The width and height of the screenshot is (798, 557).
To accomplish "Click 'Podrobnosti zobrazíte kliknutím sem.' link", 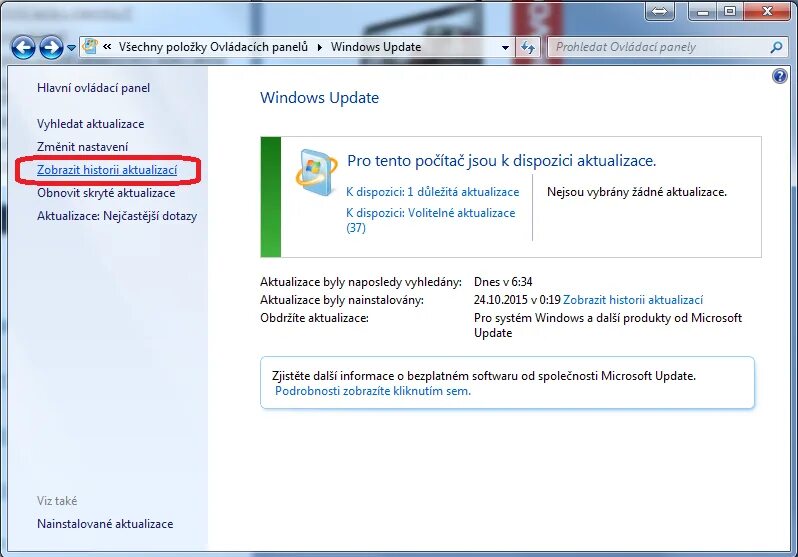I will pyautogui.click(x=373, y=391).
